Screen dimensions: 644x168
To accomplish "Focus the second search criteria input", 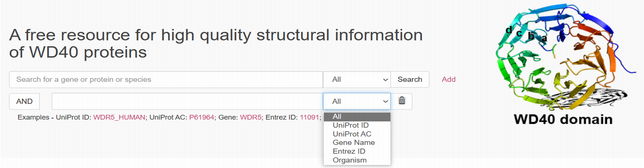I will pos(187,101).
